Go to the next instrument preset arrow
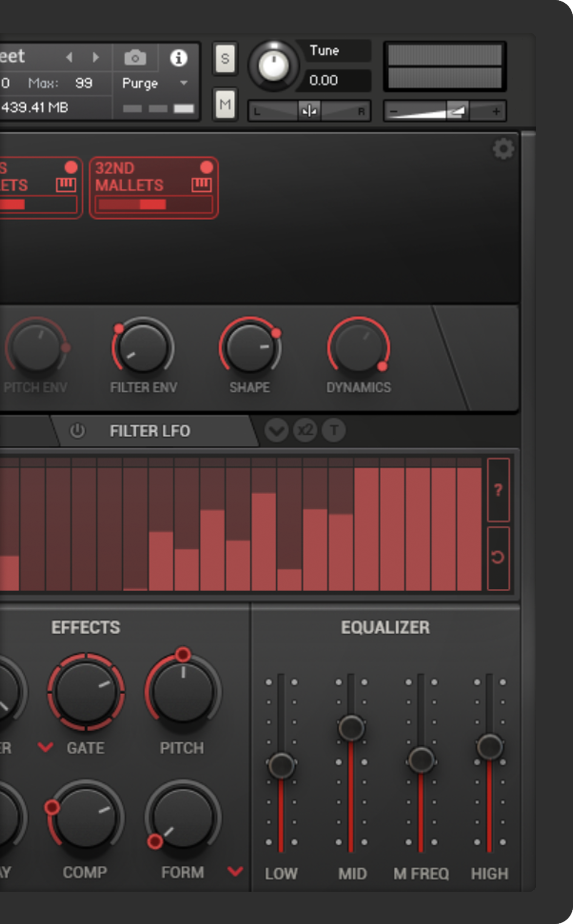This screenshot has height=924, width=573. [96, 58]
